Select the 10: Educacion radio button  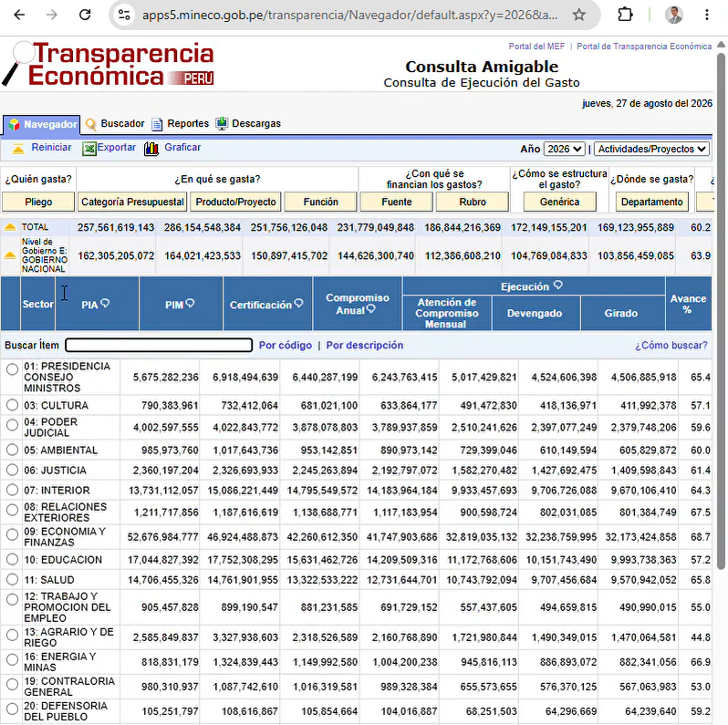pos(13,559)
